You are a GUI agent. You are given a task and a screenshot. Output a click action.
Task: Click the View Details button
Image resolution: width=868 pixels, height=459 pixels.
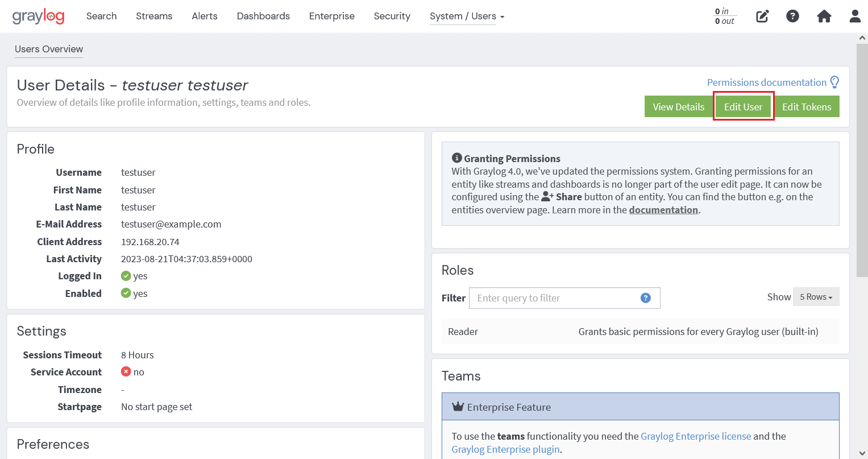[678, 107]
